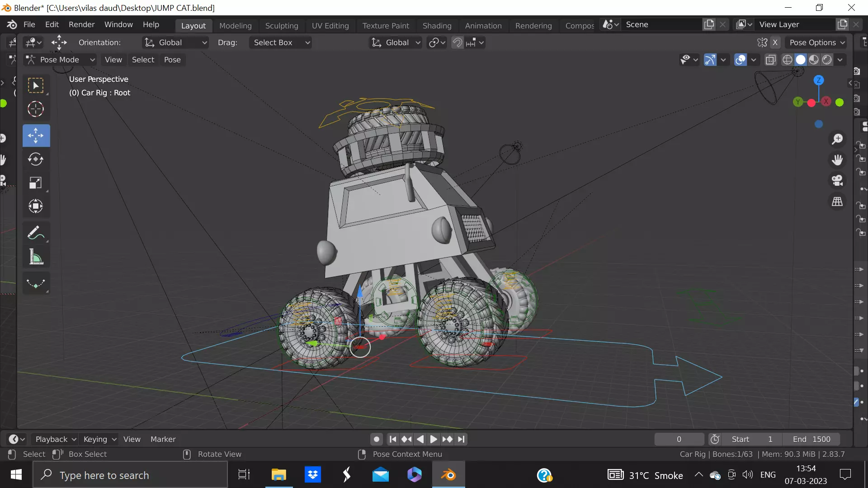Click the Pose menu in header
Image resolution: width=868 pixels, height=488 pixels.
(172, 60)
